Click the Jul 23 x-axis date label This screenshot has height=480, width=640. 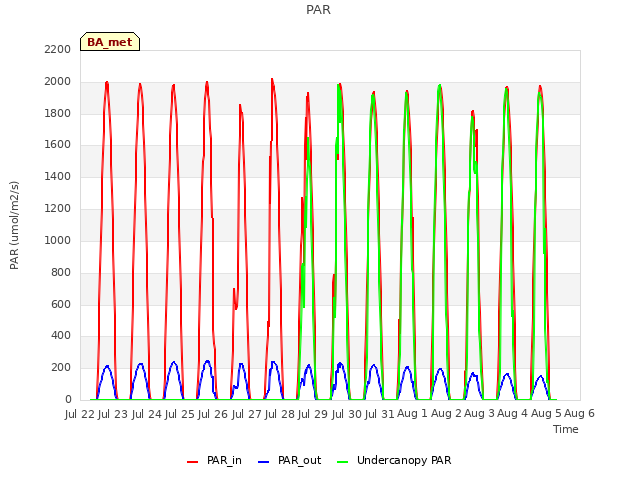coord(113,414)
